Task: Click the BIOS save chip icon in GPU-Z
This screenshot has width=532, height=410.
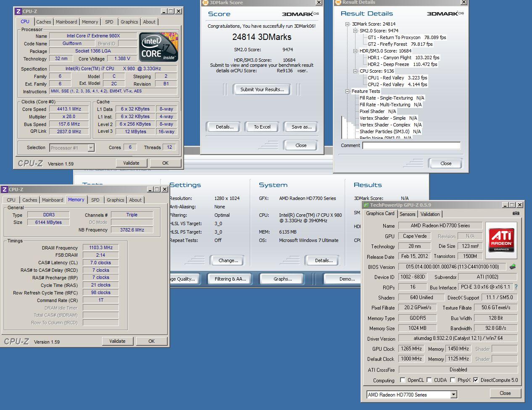Action: pos(513,267)
